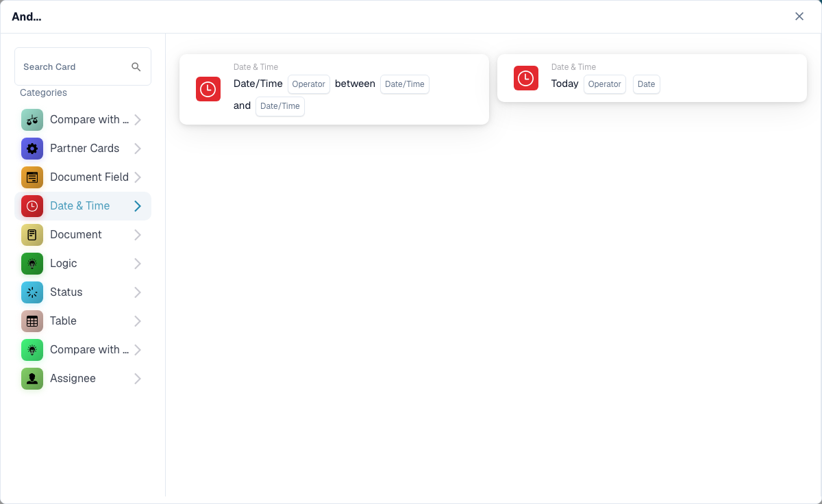Viewport: 822px width, 504px height.
Task: Open the Assignee category
Action: click(83, 379)
